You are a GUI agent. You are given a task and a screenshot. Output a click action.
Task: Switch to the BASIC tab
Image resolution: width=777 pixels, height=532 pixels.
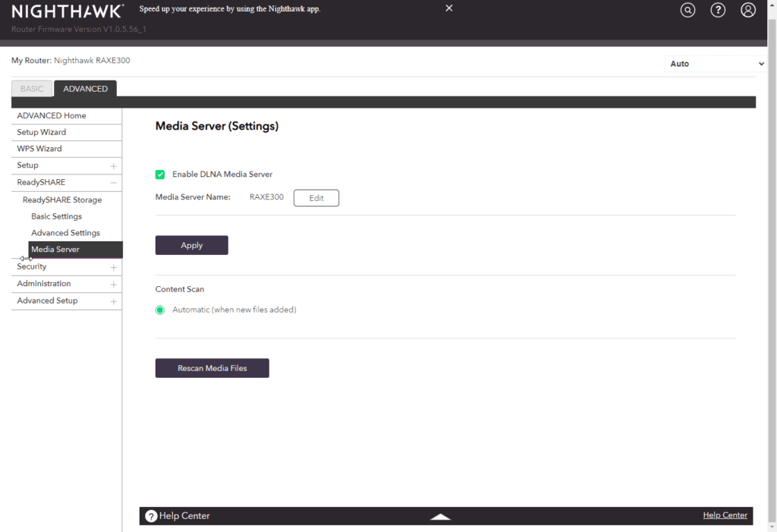coord(32,89)
